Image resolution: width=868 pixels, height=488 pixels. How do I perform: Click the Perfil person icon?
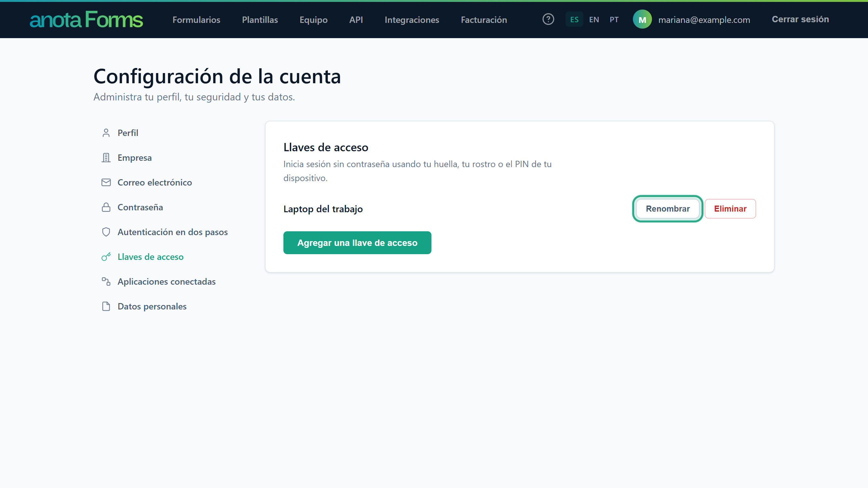tap(106, 133)
